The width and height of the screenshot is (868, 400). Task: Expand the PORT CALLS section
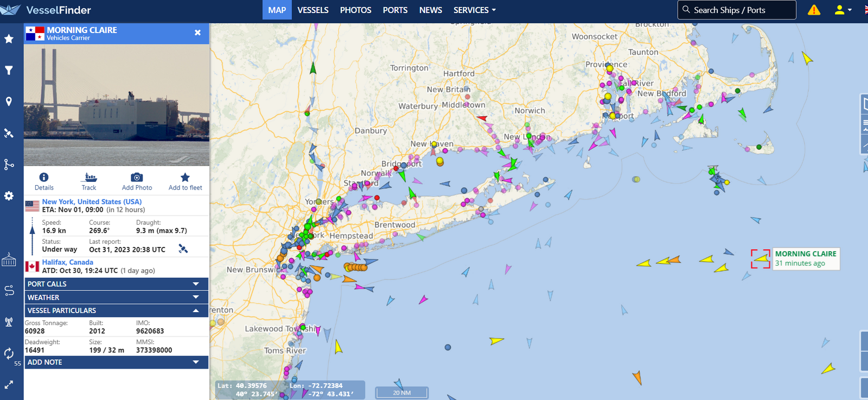click(117, 284)
